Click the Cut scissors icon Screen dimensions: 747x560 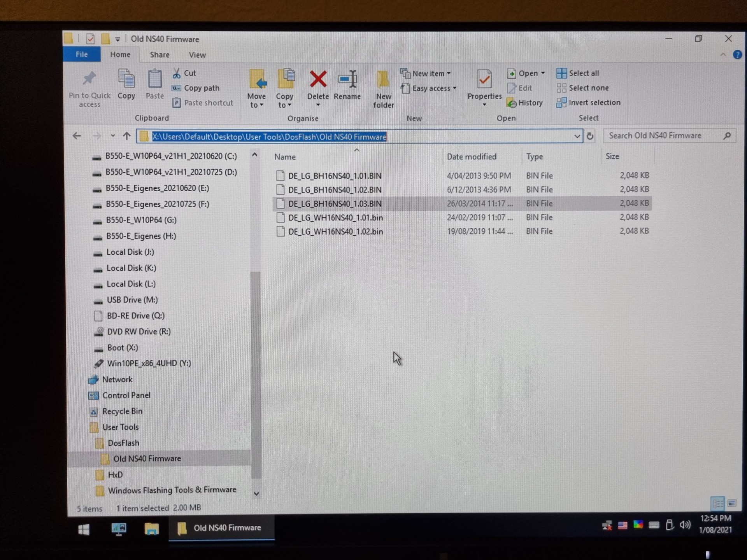click(x=177, y=73)
